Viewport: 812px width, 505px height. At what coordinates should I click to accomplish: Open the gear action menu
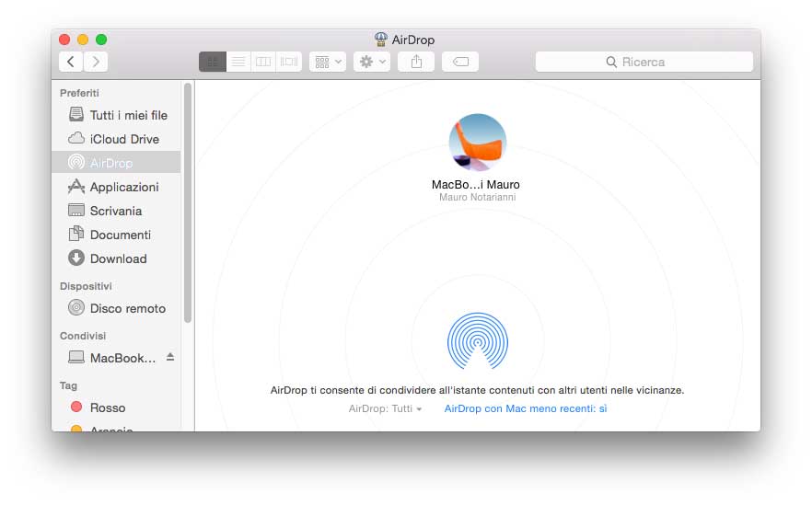point(372,63)
